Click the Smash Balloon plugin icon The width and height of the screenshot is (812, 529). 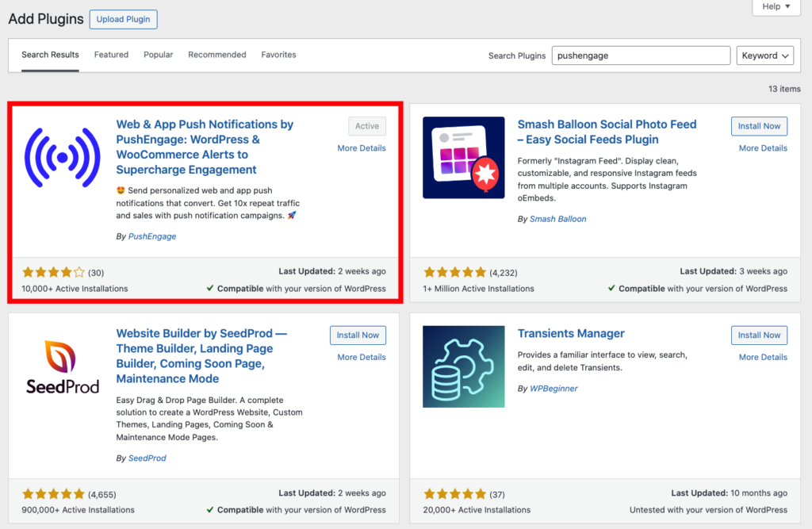[x=463, y=157]
